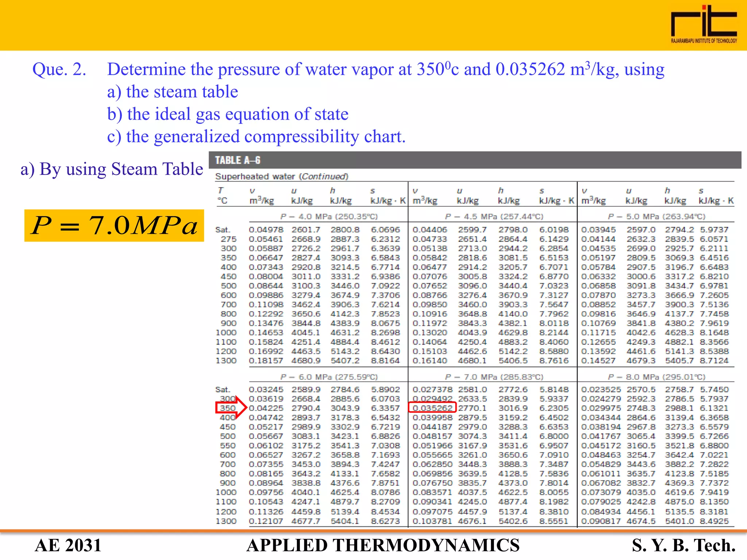The width and height of the screenshot is (747, 560).
Task: Click the 'P = 4.0 MPa (250.35°C)' heading
Action: 329,217
